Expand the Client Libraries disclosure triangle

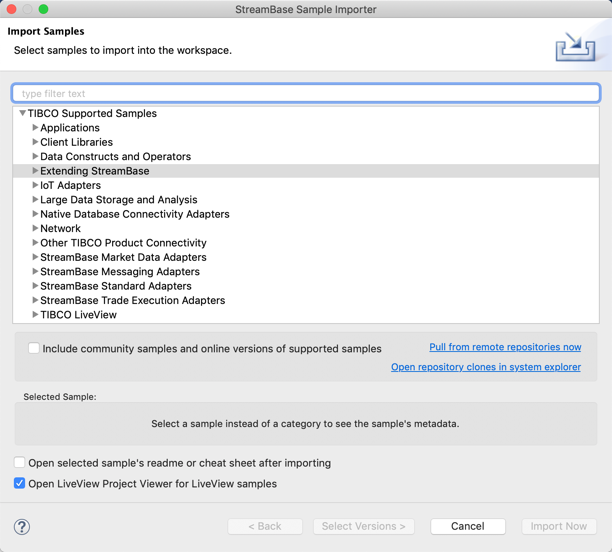[x=35, y=142]
